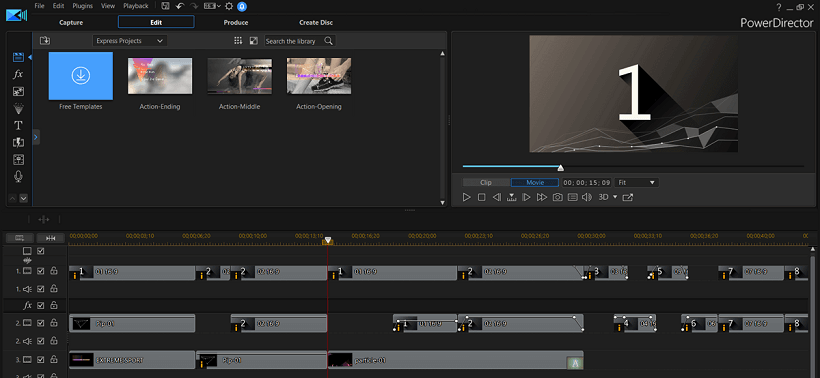
Task: Redo the last undone action
Action: point(195,6)
